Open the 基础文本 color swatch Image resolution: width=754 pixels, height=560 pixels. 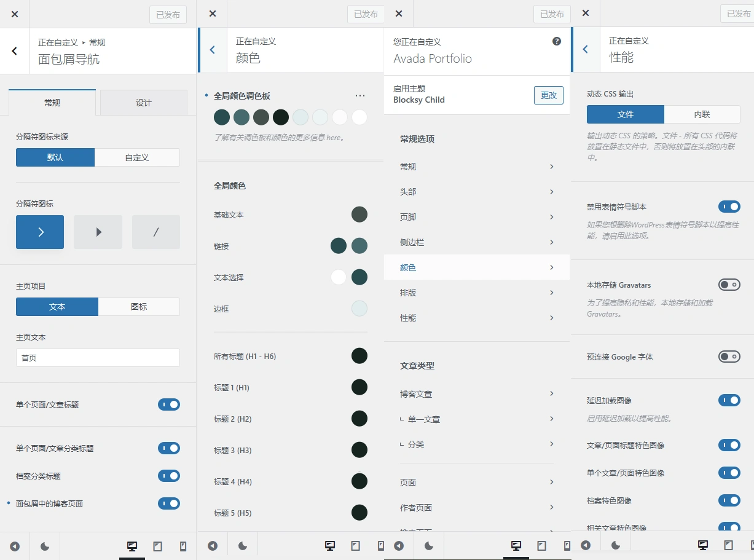359,214
